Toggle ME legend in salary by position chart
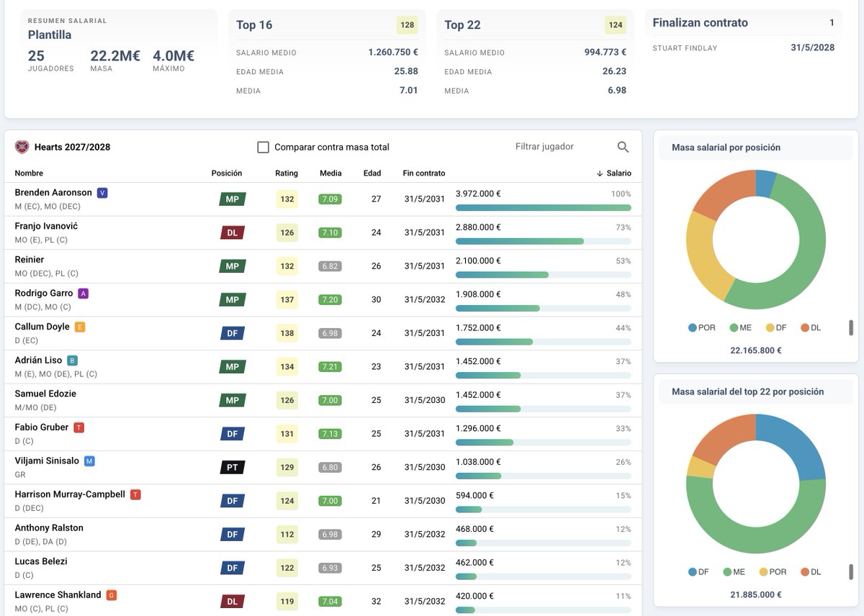 click(740, 327)
